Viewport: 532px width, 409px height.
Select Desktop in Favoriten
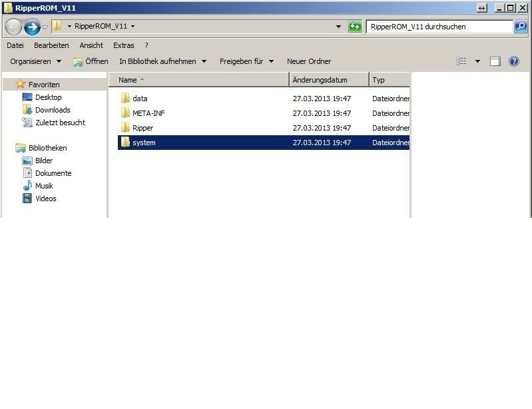click(x=49, y=97)
